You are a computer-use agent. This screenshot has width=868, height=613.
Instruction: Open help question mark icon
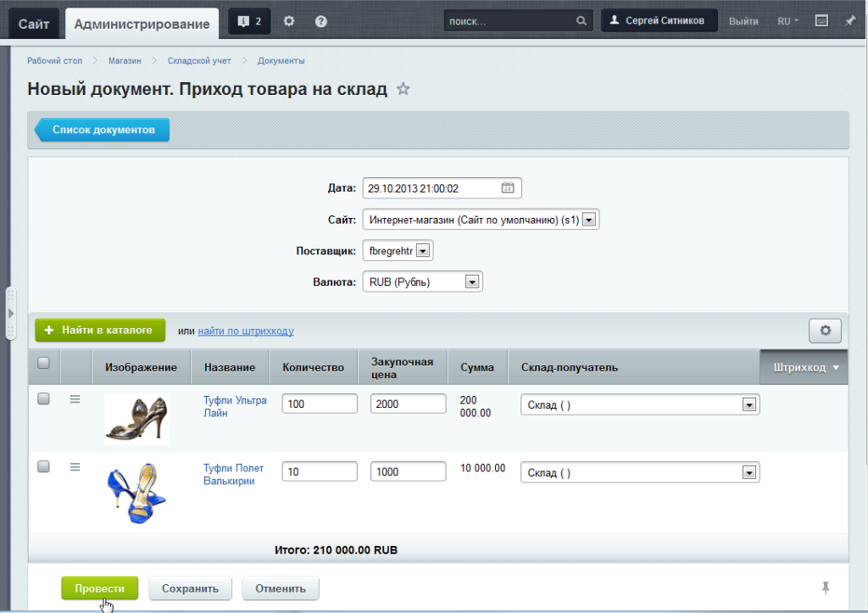click(321, 21)
